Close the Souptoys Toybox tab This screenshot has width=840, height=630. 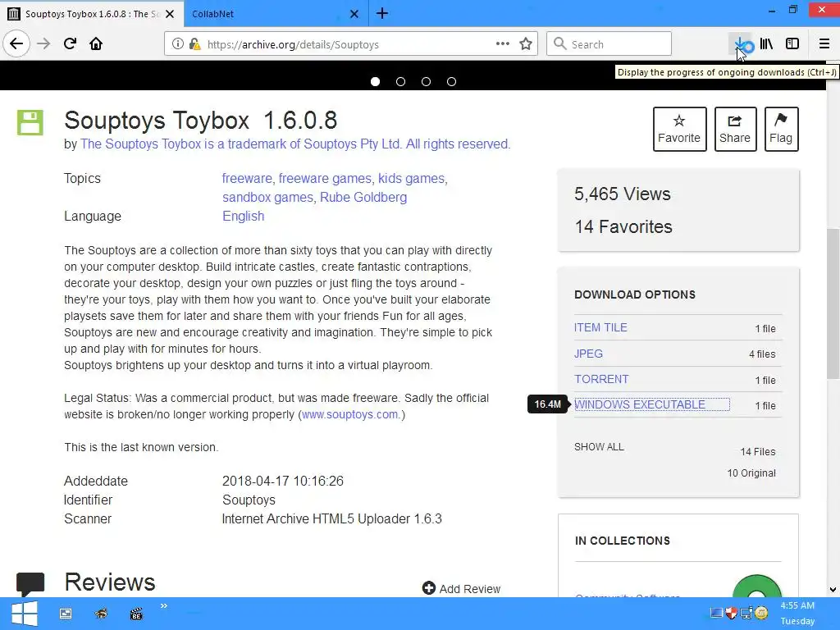point(170,14)
